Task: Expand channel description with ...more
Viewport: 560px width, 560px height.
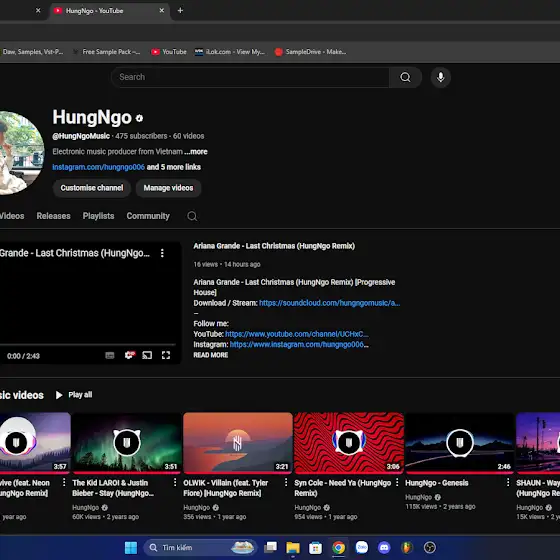Action: coord(196,151)
